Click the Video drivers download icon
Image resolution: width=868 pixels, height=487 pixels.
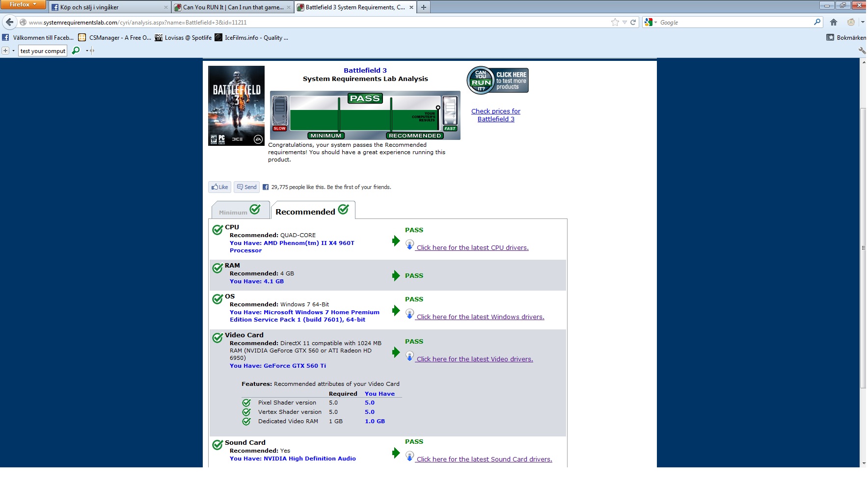[409, 356]
